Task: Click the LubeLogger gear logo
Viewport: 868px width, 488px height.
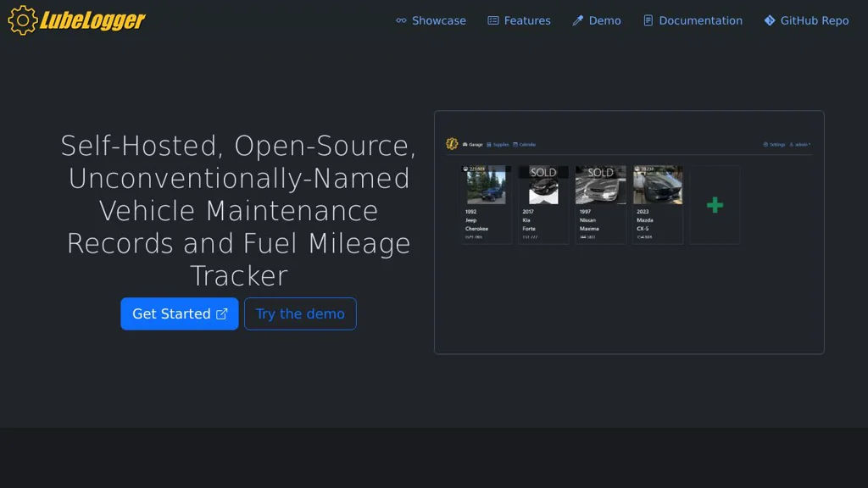Action: click(x=22, y=20)
